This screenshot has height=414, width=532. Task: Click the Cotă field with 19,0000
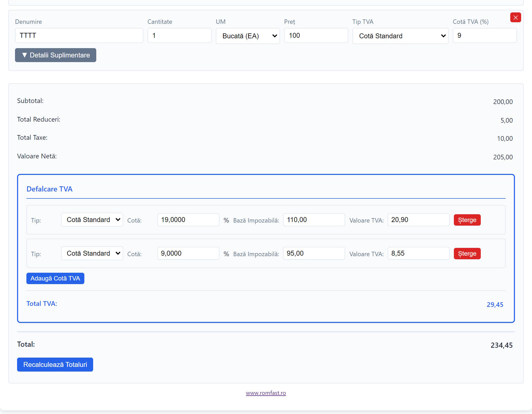coord(188,220)
